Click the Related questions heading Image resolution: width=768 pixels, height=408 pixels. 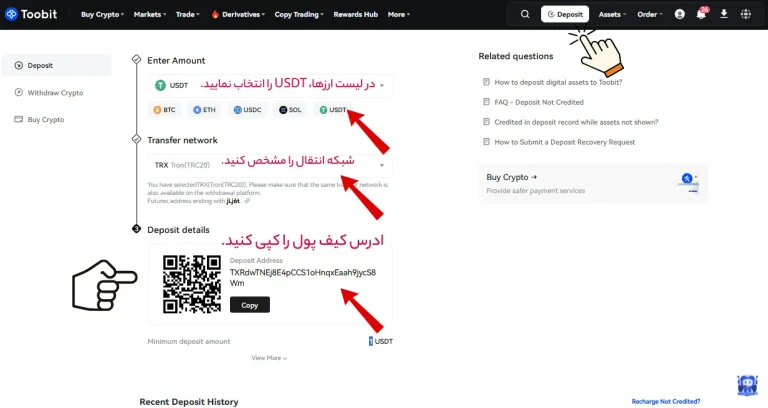[x=516, y=56]
